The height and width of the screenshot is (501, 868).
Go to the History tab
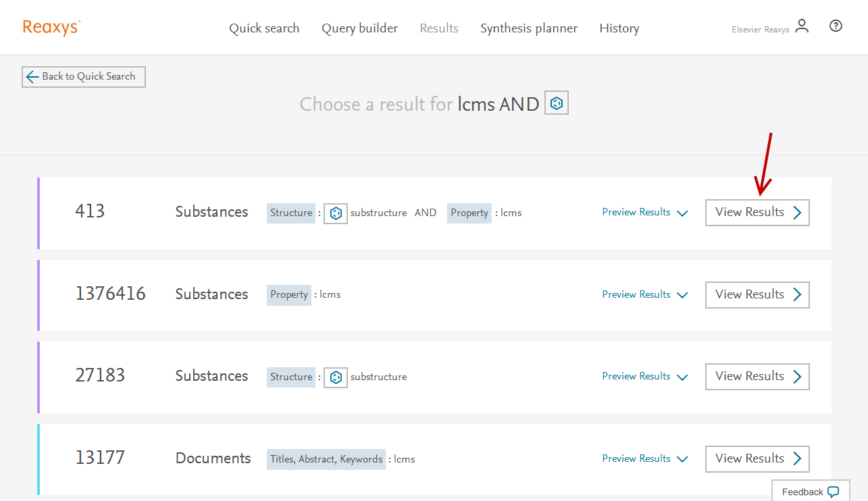pyautogui.click(x=619, y=28)
